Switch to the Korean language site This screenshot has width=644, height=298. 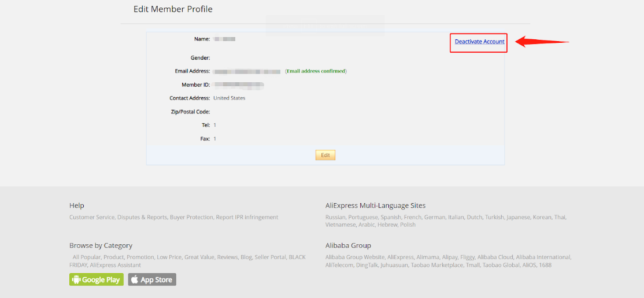click(542, 217)
